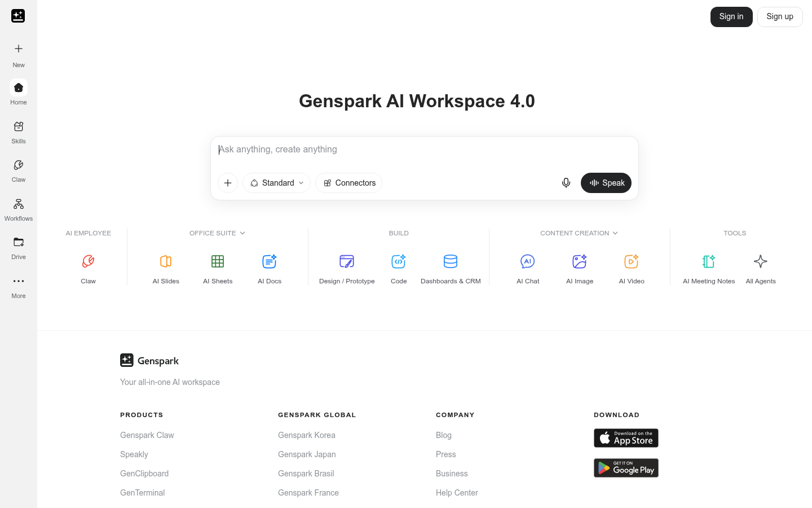Open the GenTerminal footer link
Screen dimensions: 812x508
pos(143,493)
